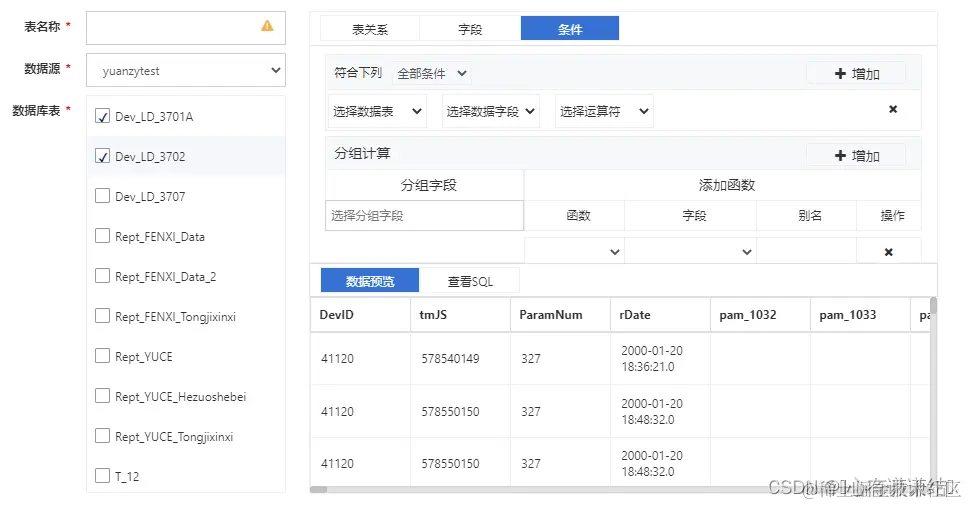Open the 数据预览 tab
968x506 pixels.
pyautogui.click(x=370, y=281)
